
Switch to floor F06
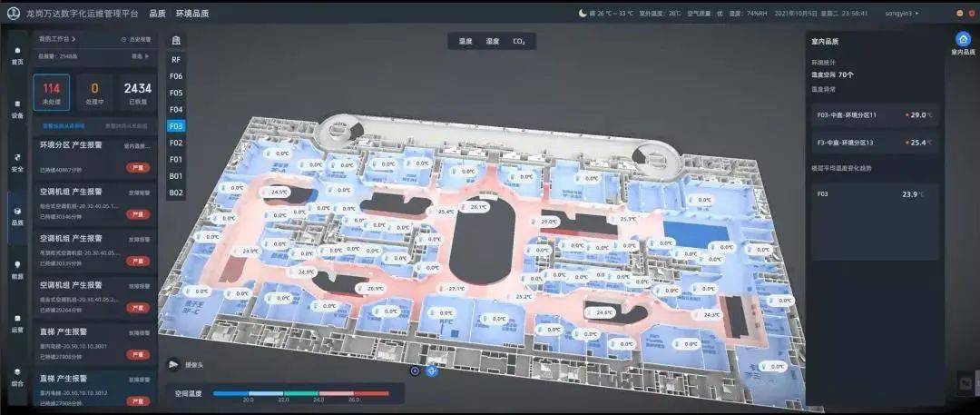point(176,76)
